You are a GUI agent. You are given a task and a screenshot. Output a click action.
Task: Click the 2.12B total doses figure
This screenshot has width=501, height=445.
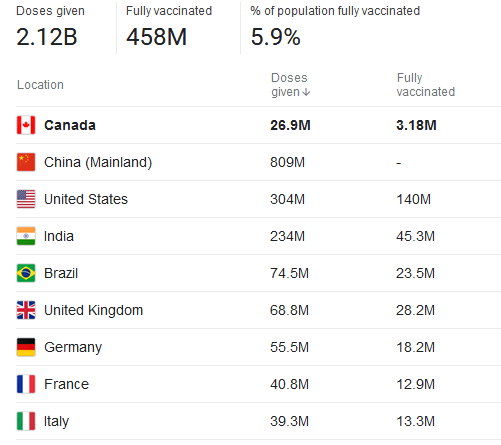coord(47,37)
